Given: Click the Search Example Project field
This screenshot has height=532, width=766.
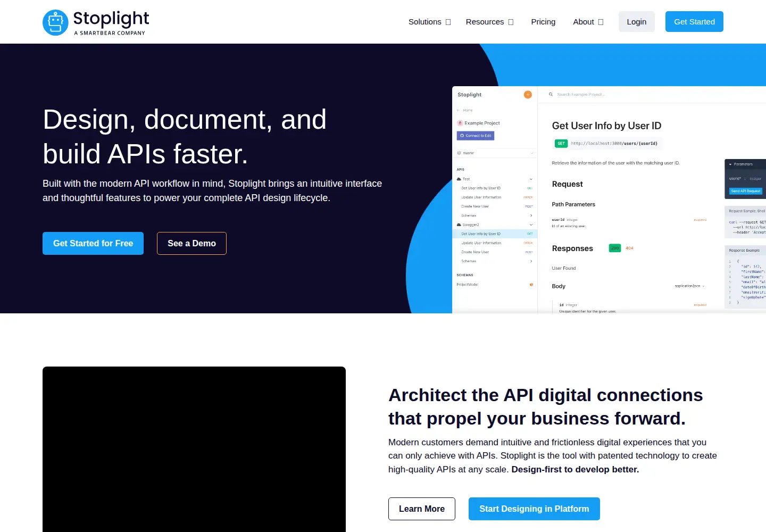Looking at the screenshot, I should [581, 95].
